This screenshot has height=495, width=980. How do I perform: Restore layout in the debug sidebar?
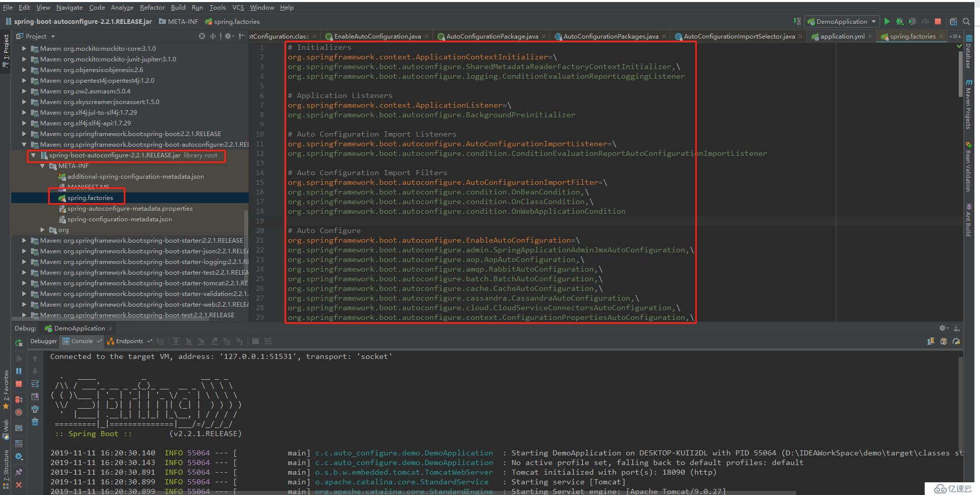point(19,443)
